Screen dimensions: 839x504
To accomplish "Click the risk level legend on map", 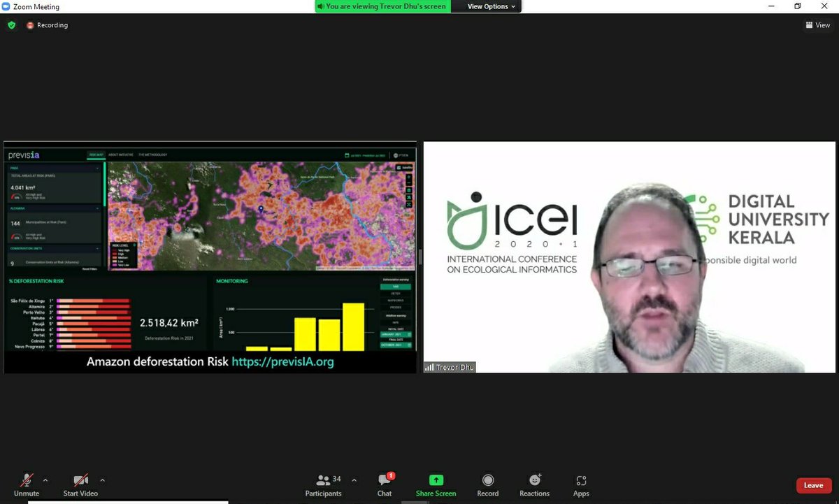I will coord(123,255).
